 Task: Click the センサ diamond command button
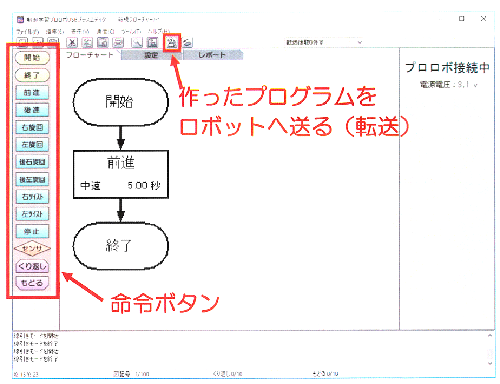pos(32,248)
